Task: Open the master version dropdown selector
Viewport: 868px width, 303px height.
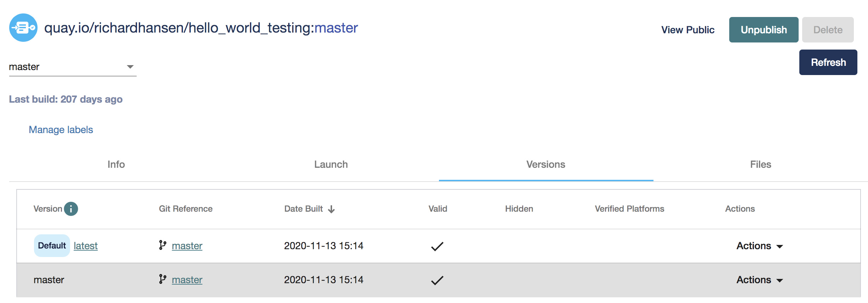Action: tap(73, 67)
